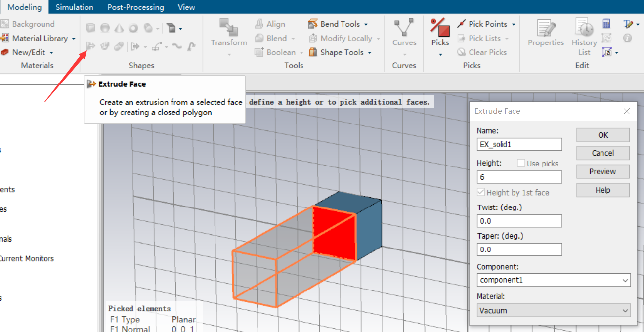Open the Material Library icon

(x=4, y=38)
